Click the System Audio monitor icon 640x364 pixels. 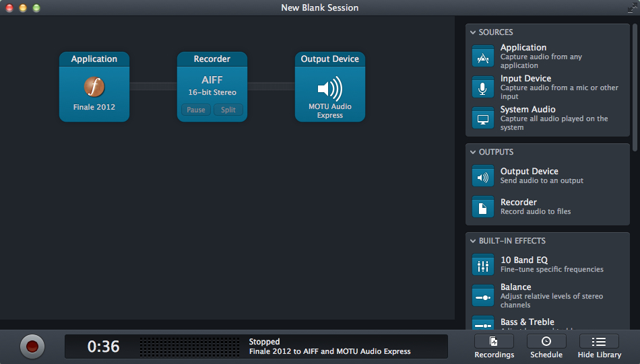pos(483,118)
